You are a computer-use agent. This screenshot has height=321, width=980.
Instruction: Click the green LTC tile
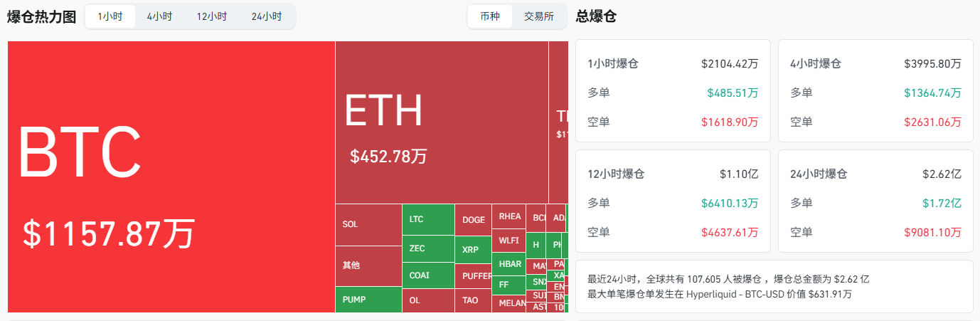click(428, 219)
